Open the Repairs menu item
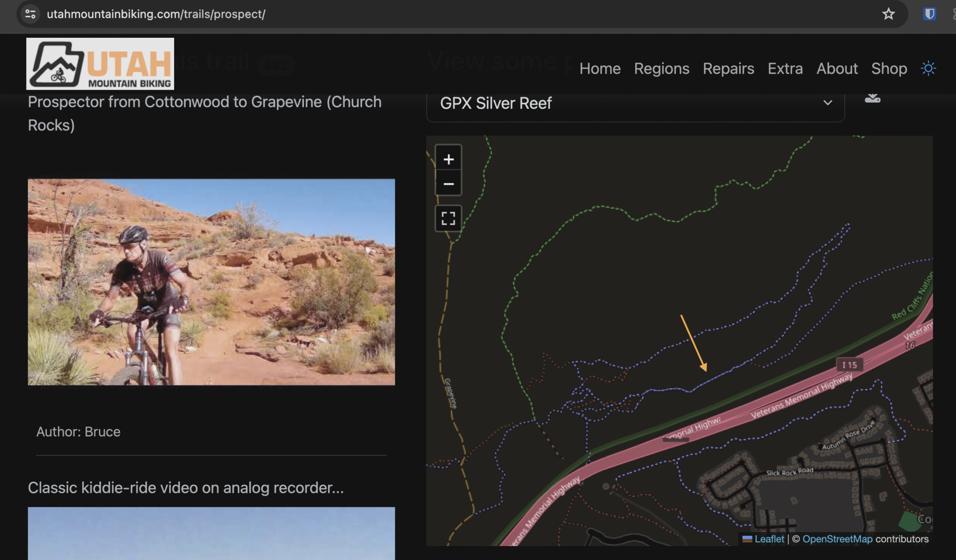Image resolution: width=956 pixels, height=560 pixels. [x=728, y=69]
